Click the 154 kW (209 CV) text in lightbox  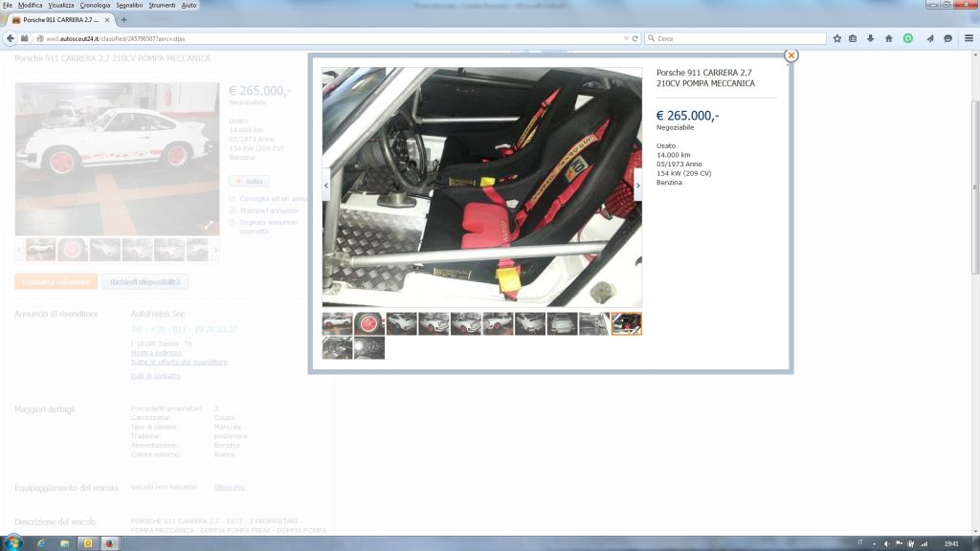tap(683, 173)
